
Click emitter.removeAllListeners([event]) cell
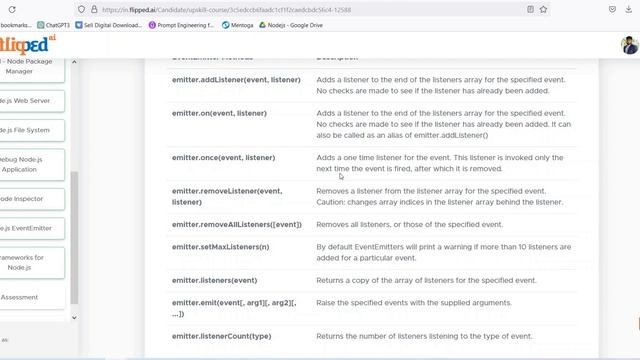pos(237,224)
